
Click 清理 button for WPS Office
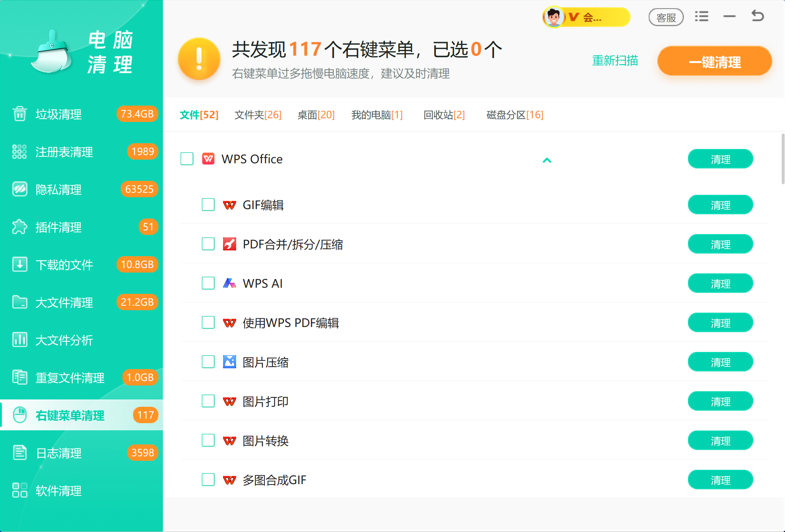coord(720,159)
